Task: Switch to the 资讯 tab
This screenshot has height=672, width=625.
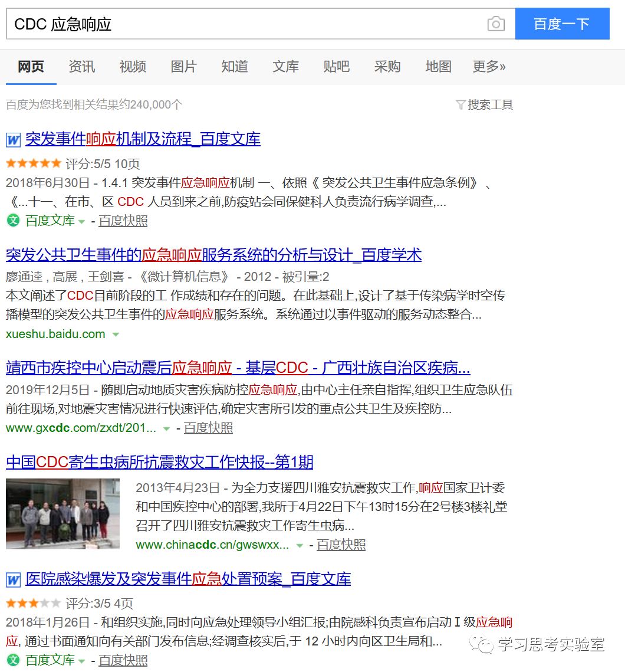Action: pyautogui.click(x=81, y=67)
